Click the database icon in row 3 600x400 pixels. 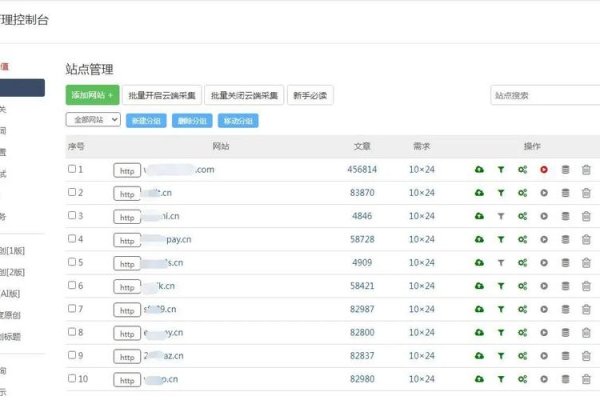(x=565, y=216)
